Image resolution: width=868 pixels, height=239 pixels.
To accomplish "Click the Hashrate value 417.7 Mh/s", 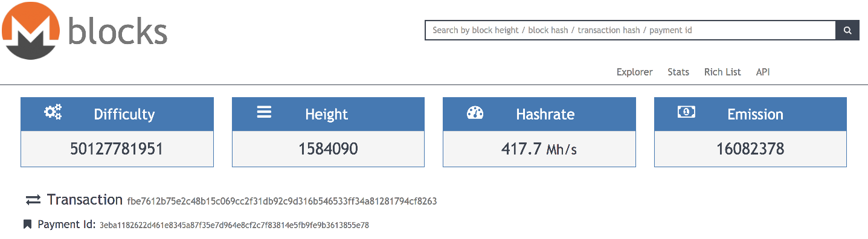I will (x=539, y=148).
